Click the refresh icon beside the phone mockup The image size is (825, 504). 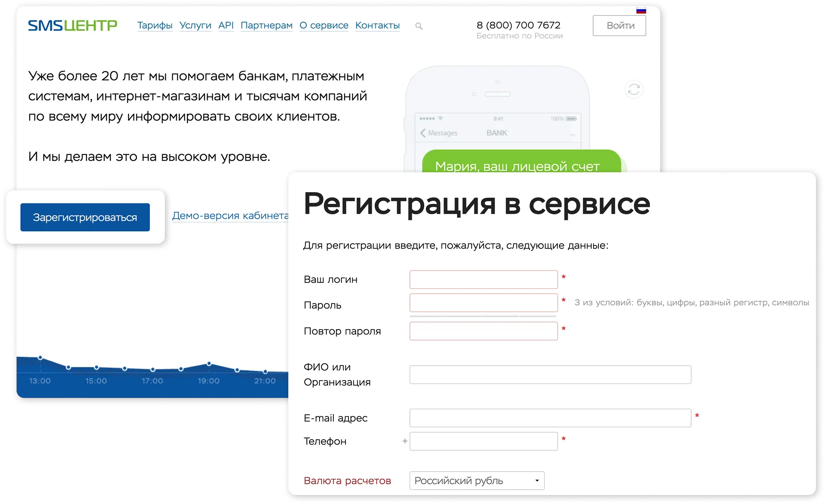click(x=634, y=89)
